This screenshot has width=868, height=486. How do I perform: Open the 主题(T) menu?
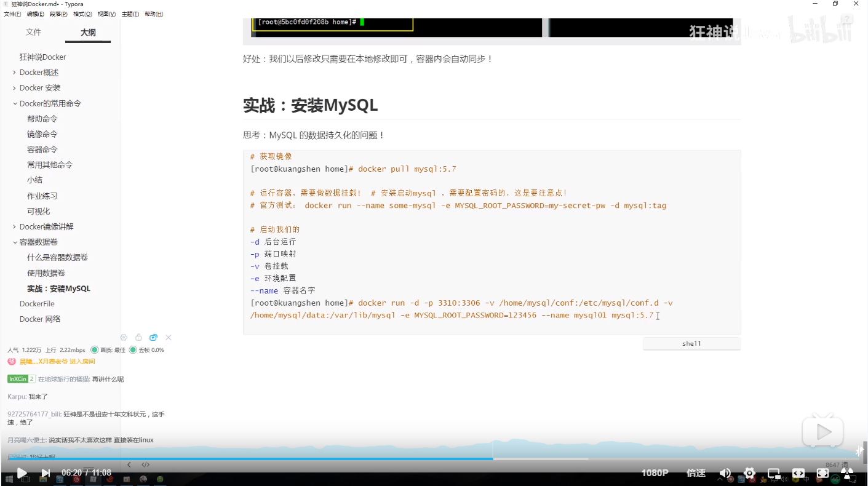(130, 14)
